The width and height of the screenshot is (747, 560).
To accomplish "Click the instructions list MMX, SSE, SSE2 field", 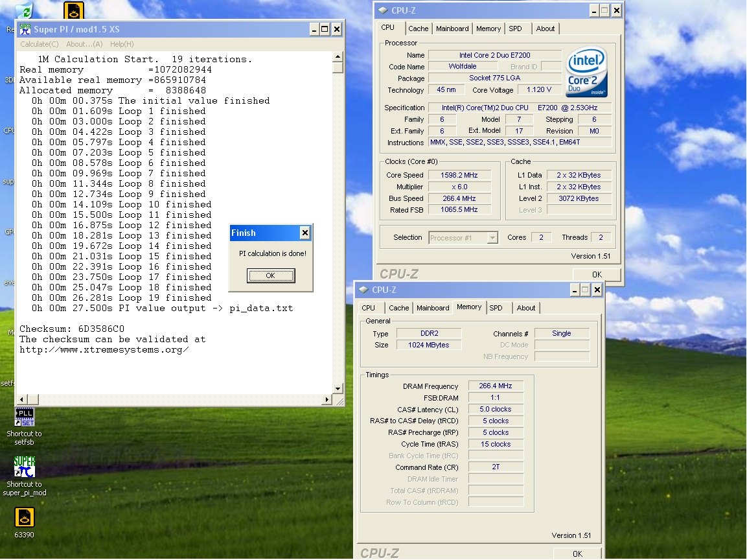I will tap(520, 142).
